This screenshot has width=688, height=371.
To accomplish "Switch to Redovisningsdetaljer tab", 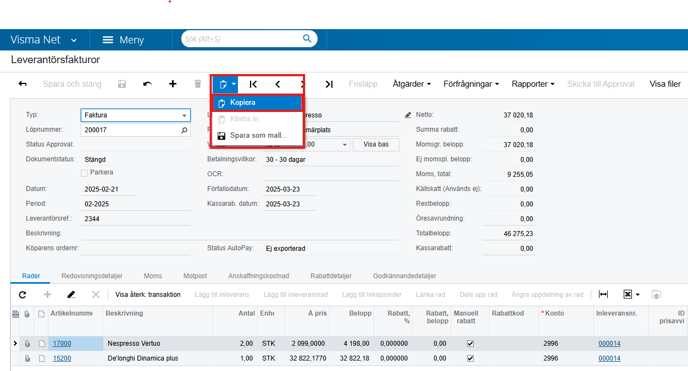I will 92,276.
